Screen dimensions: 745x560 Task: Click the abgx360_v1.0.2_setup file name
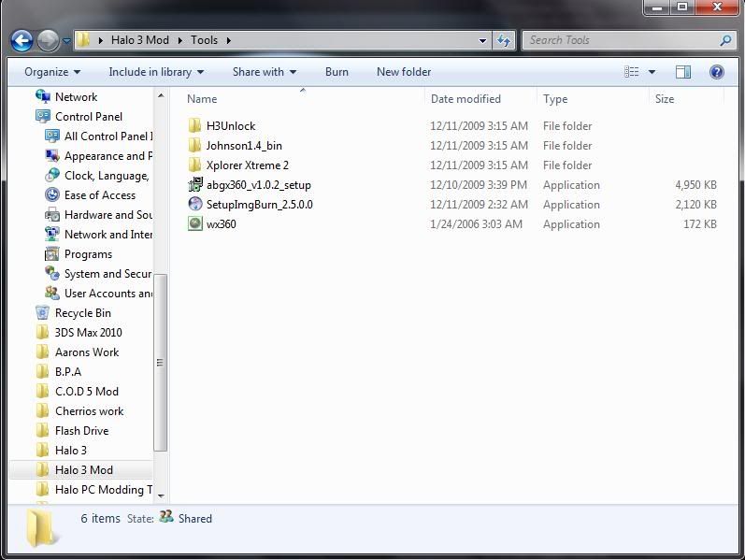point(259,185)
